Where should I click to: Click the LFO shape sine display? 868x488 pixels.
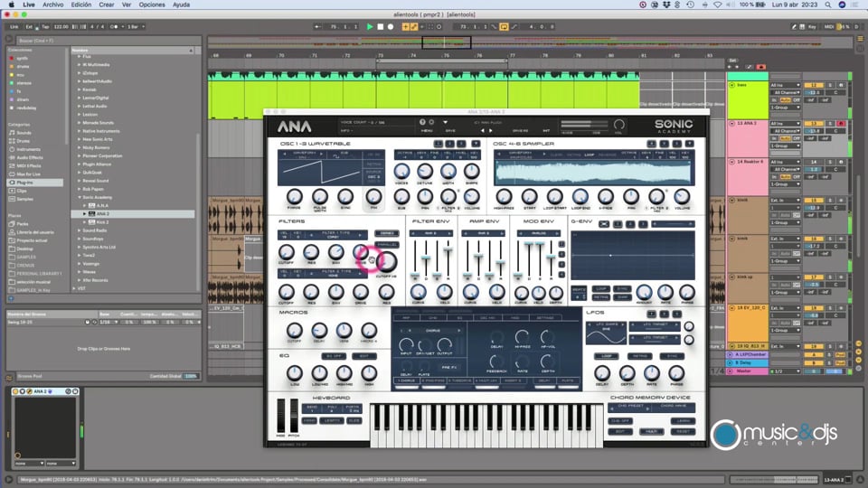(x=606, y=333)
